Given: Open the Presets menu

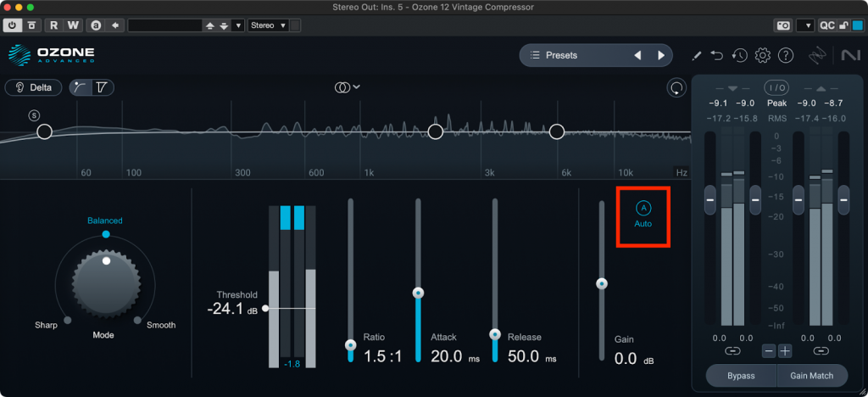Looking at the screenshot, I should click(x=576, y=56).
